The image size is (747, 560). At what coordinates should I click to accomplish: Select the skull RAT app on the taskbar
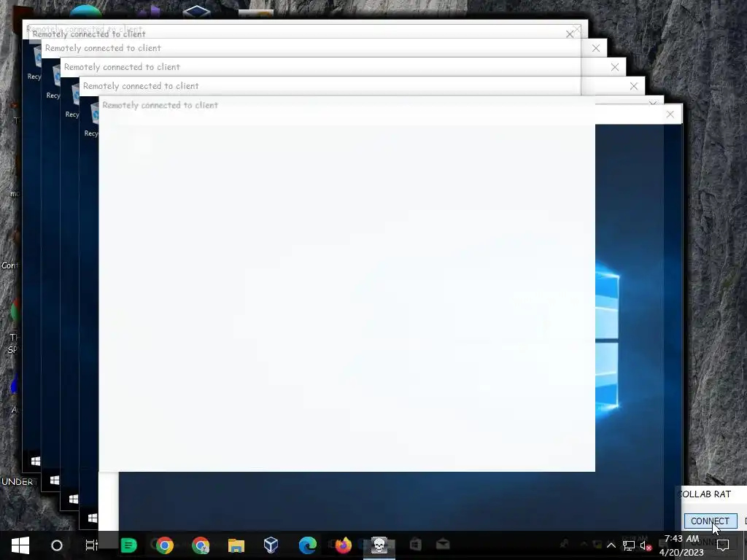[x=379, y=545]
